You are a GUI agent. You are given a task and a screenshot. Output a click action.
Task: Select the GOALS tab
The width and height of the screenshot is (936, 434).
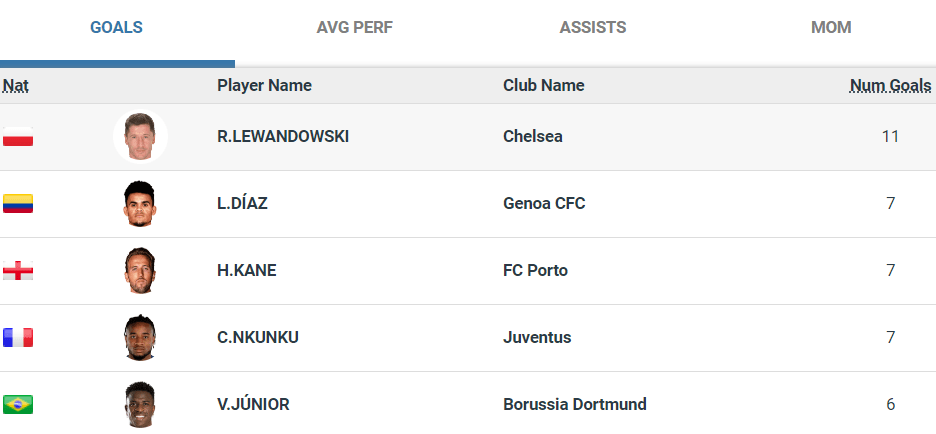pyautogui.click(x=116, y=28)
